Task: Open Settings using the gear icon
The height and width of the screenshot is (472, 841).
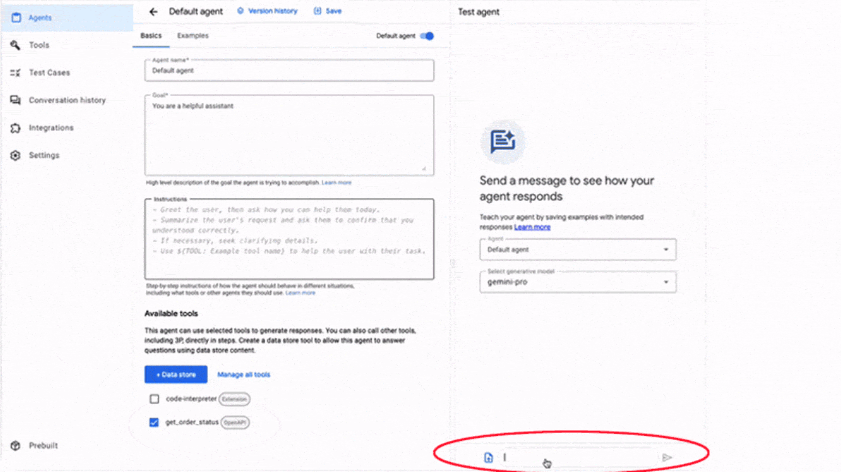Action: (16, 156)
